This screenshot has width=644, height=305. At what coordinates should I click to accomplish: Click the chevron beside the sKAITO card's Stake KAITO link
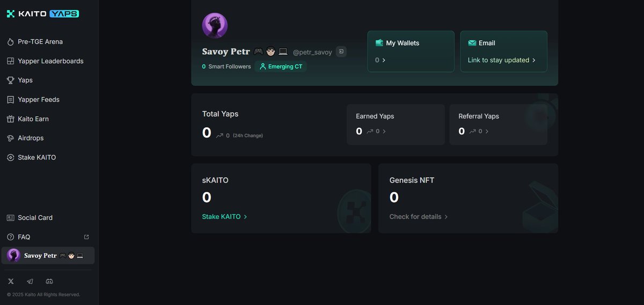pos(245,217)
